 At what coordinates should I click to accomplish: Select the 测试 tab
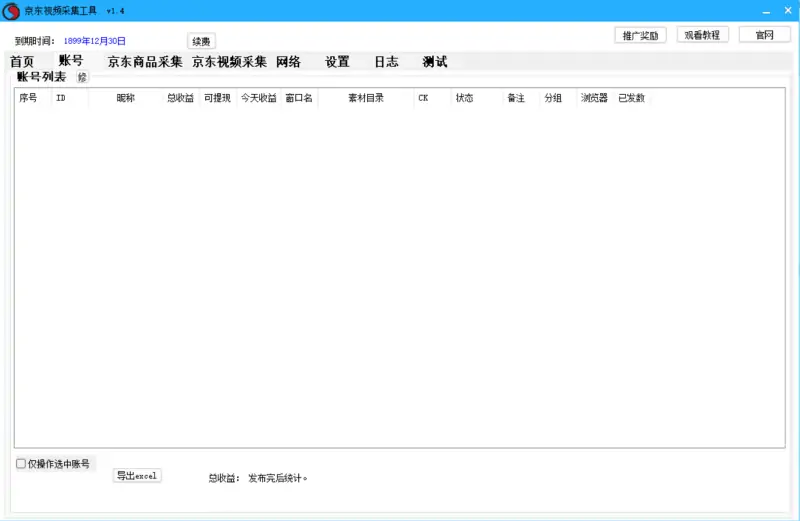pos(435,62)
